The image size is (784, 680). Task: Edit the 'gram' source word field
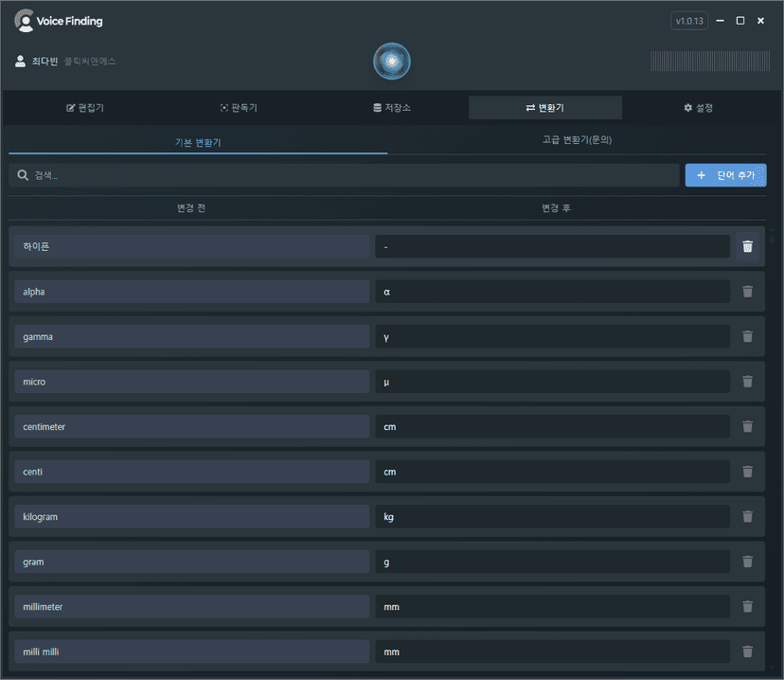point(189,562)
